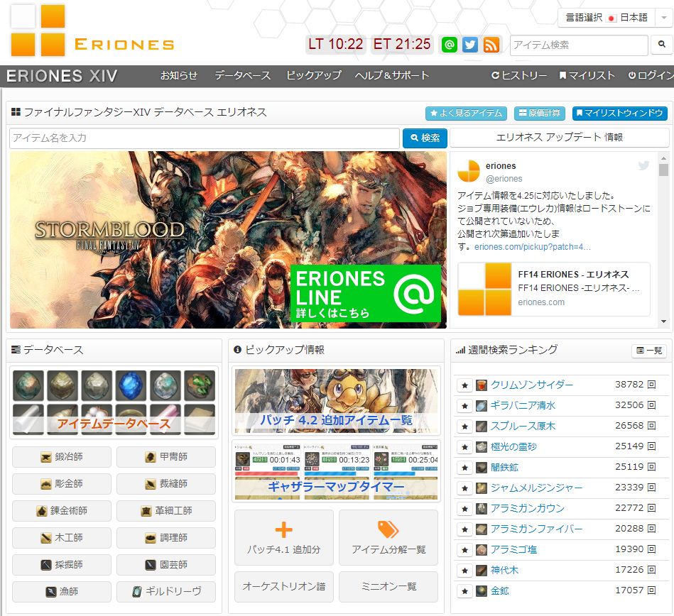
Task: Open the 革細工師 leatherworker category
Action: tap(166, 511)
